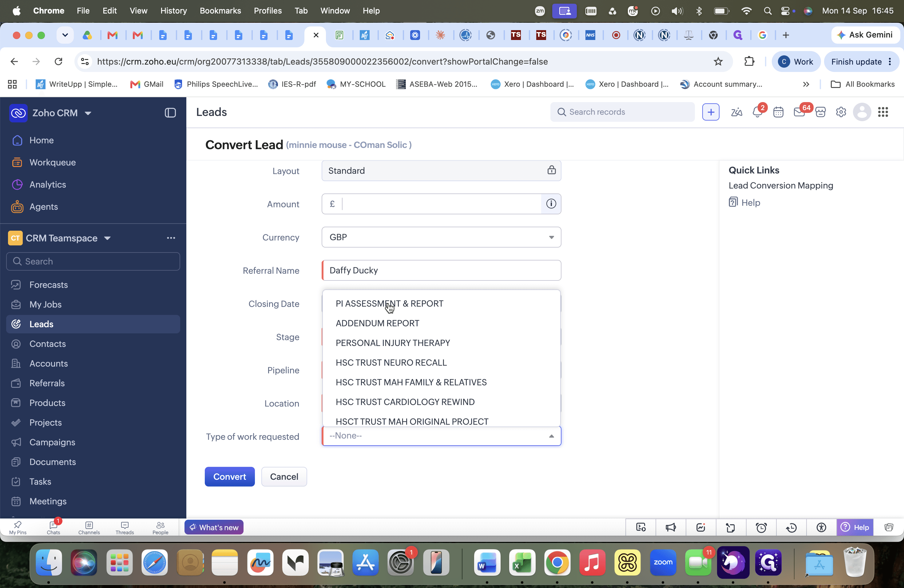This screenshot has width=904, height=588.
Task: Open the History menu in macOS menu bar
Action: pos(174,11)
